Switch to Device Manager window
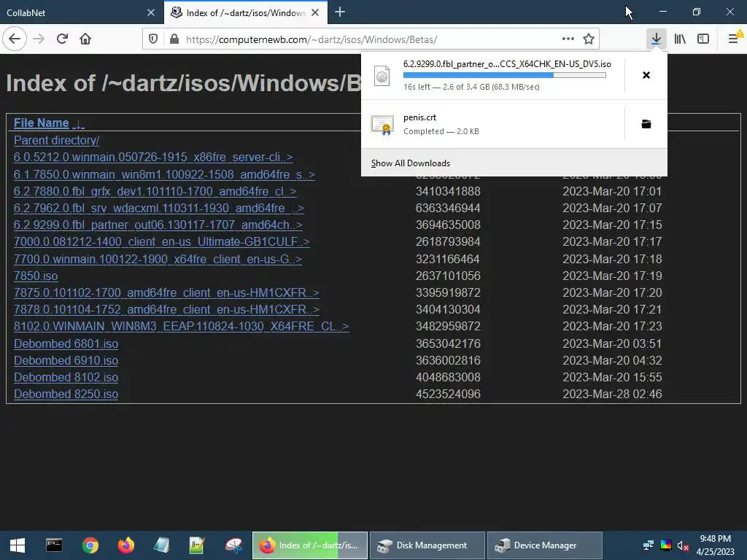747x560 pixels. [544, 545]
